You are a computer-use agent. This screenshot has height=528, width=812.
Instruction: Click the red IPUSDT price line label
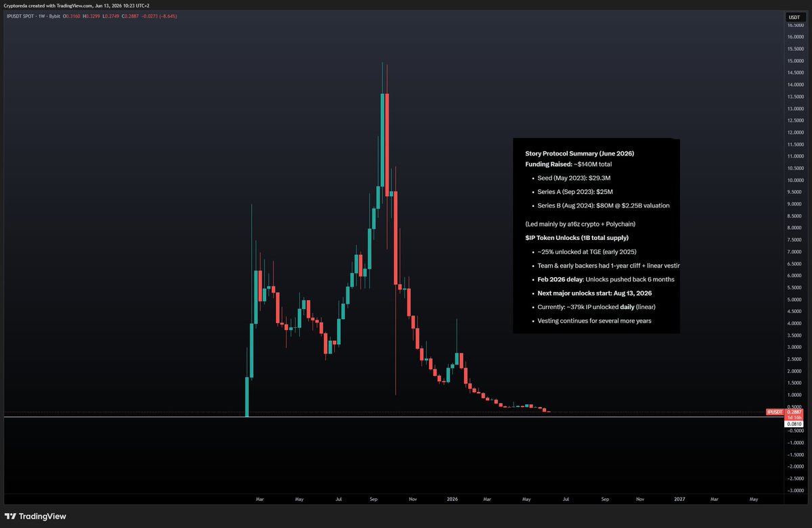pyautogui.click(x=775, y=412)
